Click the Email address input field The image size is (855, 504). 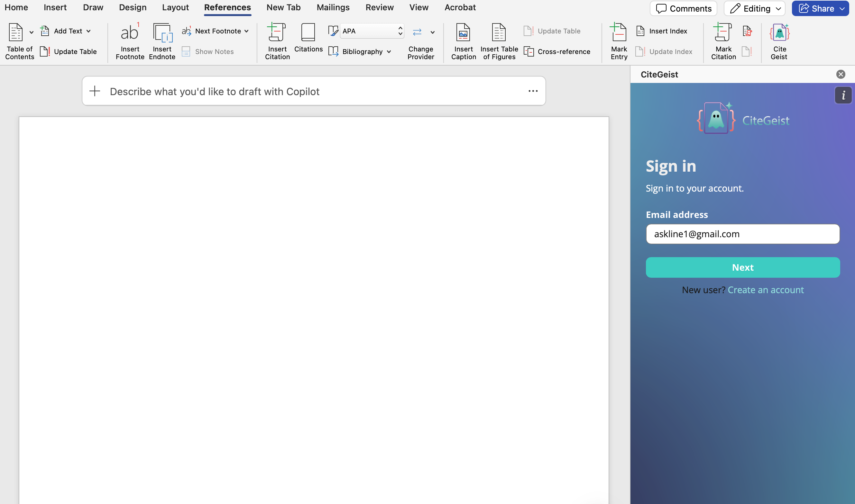coord(742,234)
